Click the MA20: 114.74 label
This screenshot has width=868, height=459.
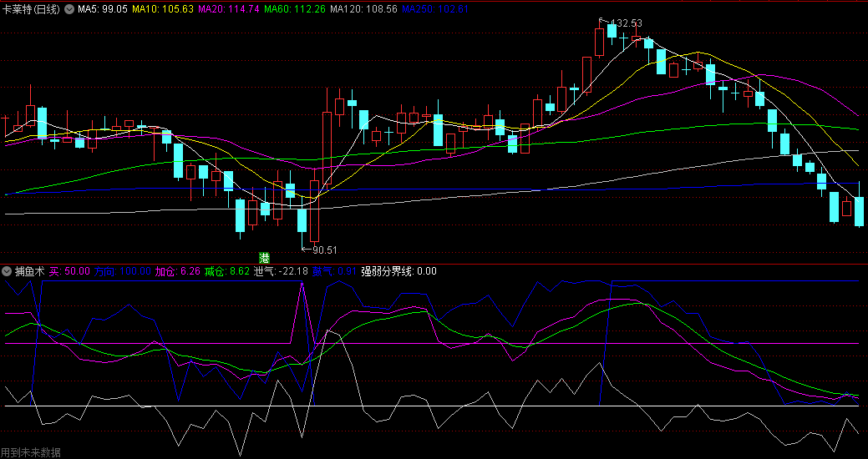click(x=229, y=9)
